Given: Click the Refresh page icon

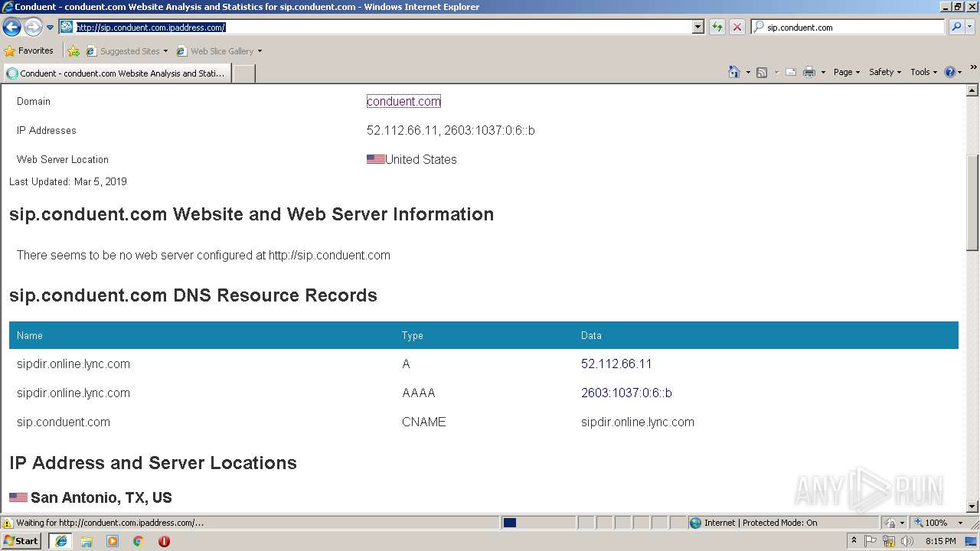Looking at the screenshot, I should pos(717,27).
